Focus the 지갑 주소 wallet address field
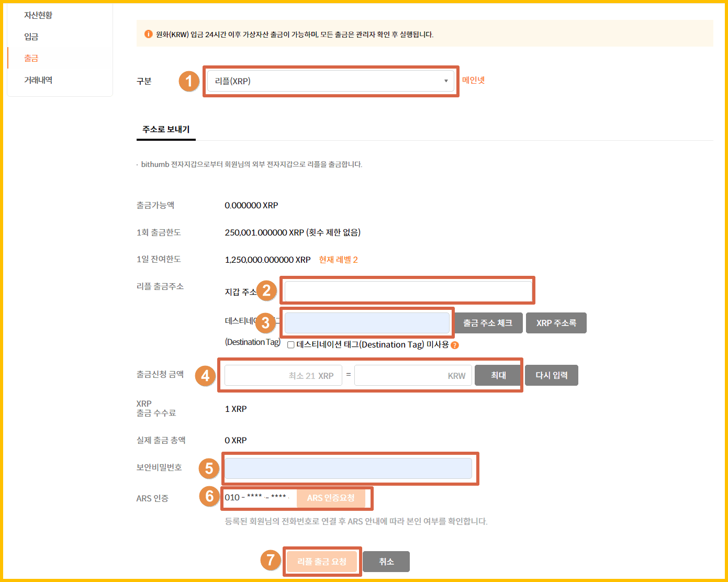Viewport: 728px width, 582px height. [x=408, y=291]
